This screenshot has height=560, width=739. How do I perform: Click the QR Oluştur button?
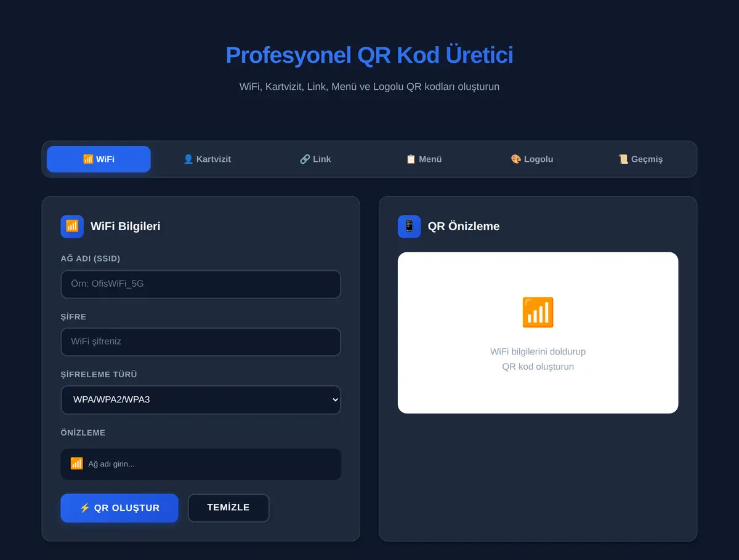tap(119, 508)
